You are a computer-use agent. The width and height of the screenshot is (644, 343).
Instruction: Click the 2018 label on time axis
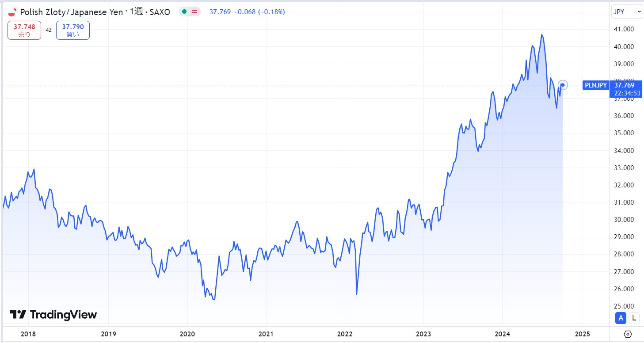pos(28,334)
